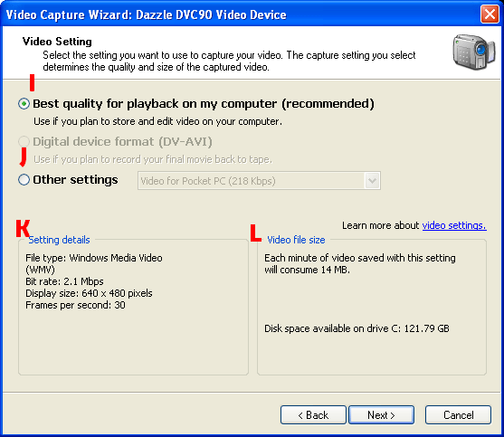This screenshot has width=504, height=437.
Task: Open the Other settings profile combo box
Action: click(x=259, y=181)
